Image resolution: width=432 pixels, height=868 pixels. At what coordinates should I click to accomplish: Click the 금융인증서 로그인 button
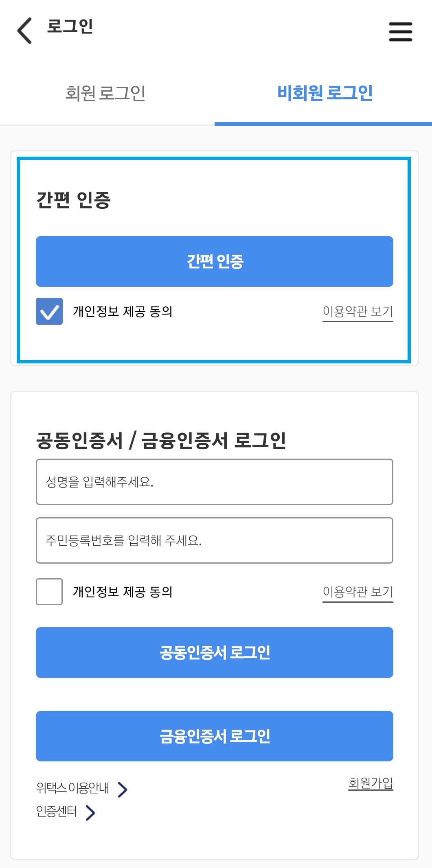tap(215, 736)
